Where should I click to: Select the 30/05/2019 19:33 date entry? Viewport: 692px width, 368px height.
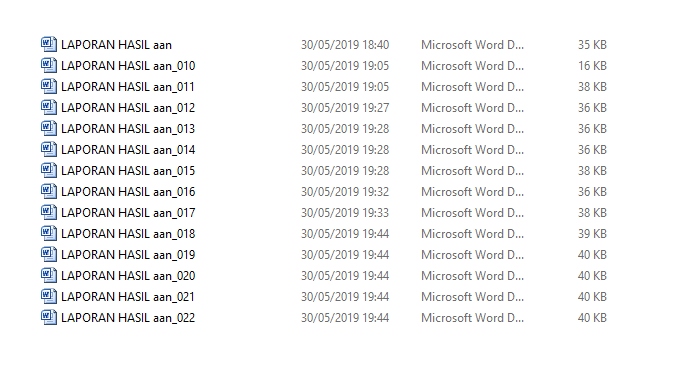[x=345, y=213]
